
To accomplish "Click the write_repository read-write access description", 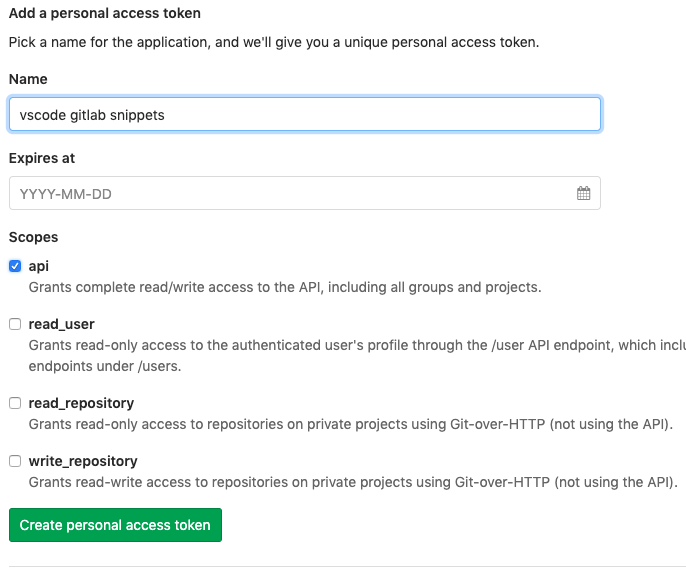I will (353, 482).
